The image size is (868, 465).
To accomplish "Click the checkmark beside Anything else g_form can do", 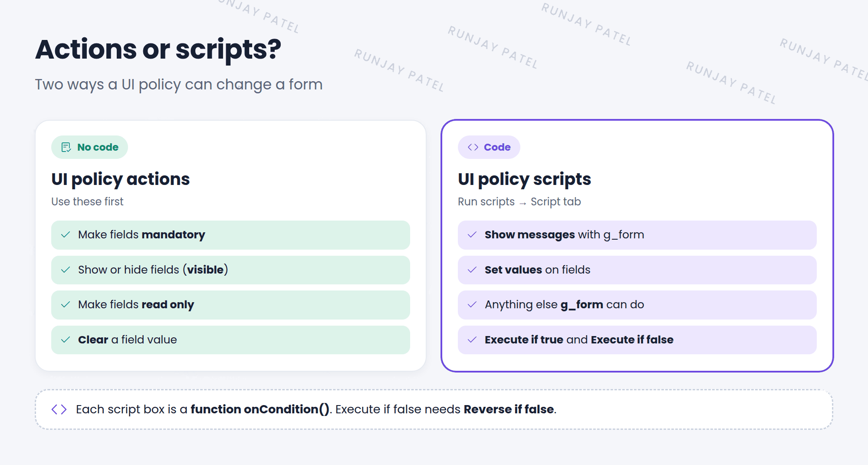I will click(x=472, y=305).
